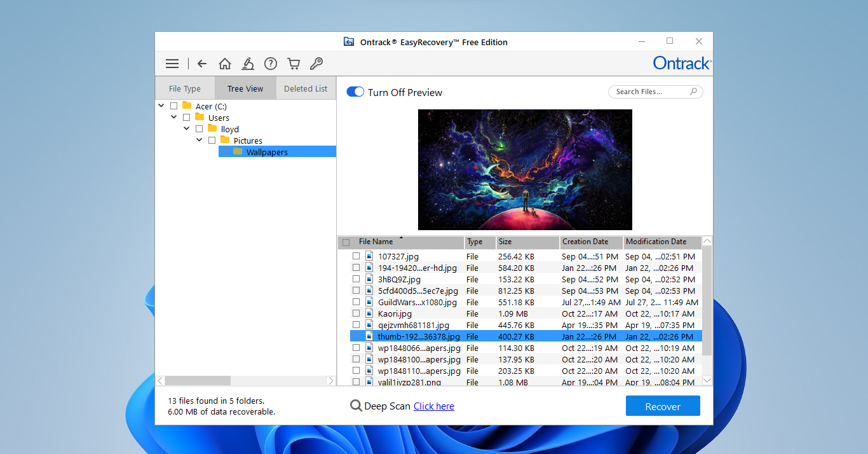Select file wp1848100...apers.jpg
868x454 pixels.
[419, 359]
